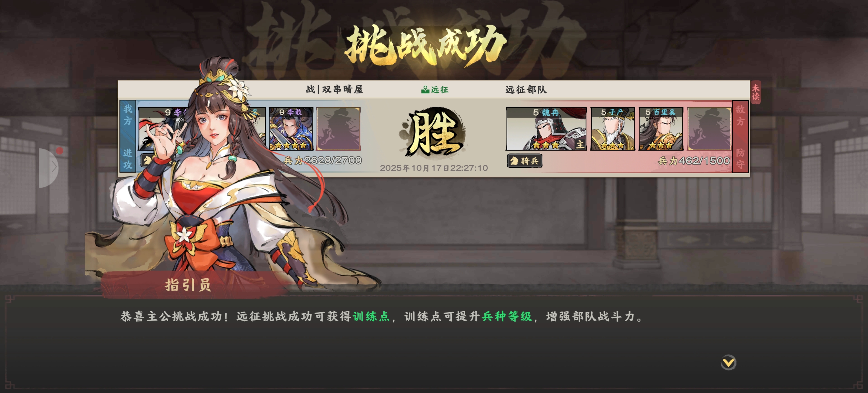Tap the empty ally general slot

[339, 129]
